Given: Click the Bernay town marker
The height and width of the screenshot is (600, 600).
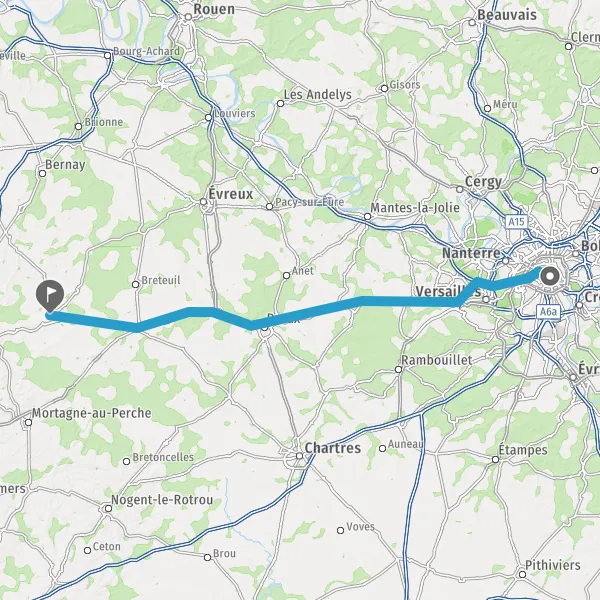Looking at the screenshot, I should pos(42,173).
